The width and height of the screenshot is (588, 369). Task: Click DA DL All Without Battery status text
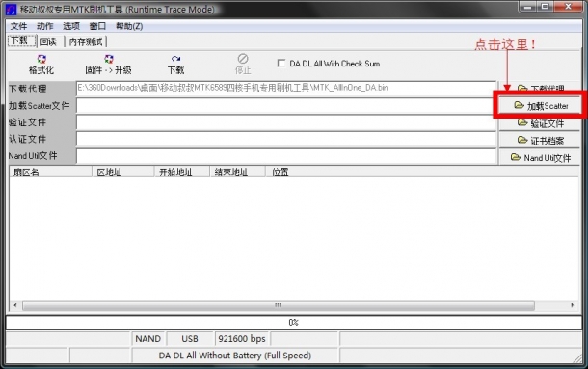(235, 356)
